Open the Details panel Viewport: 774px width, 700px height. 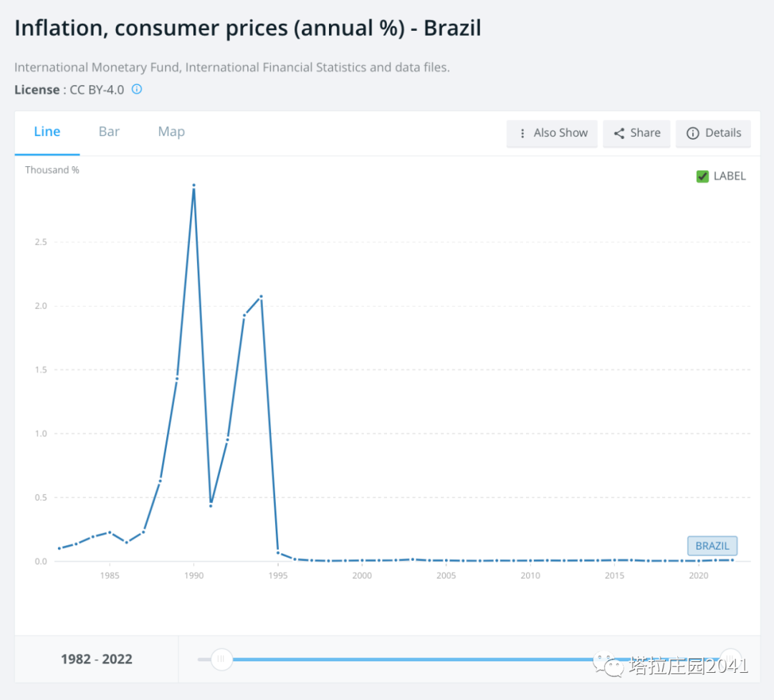point(713,133)
